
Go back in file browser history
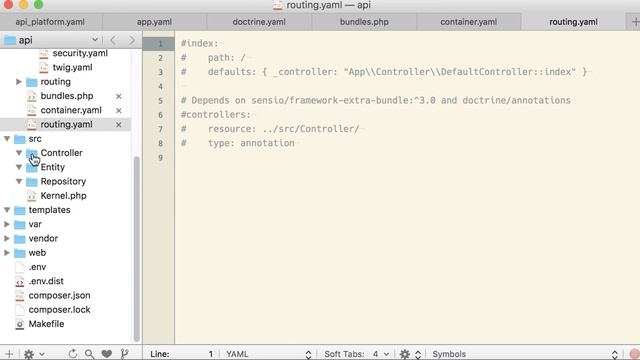[113, 40]
